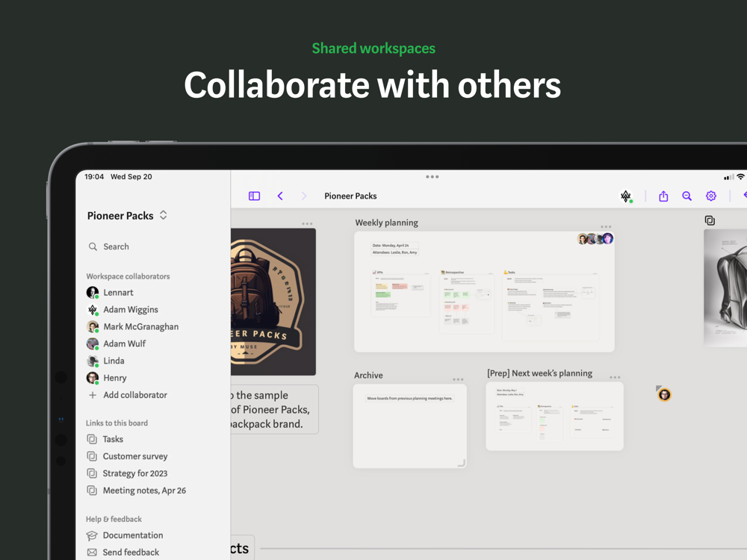Viewport: 747px width, 560px height.
Task: Open the Weekly planning card's three-dot menu
Action: [606, 227]
